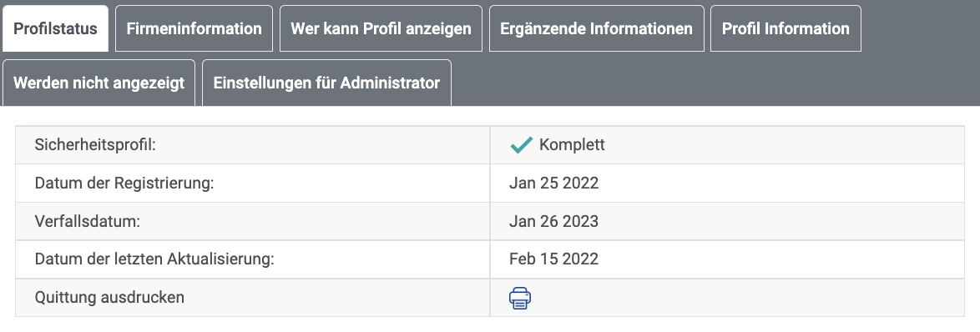Open the Einstellungen für Administrator tab

click(x=326, y=83)
